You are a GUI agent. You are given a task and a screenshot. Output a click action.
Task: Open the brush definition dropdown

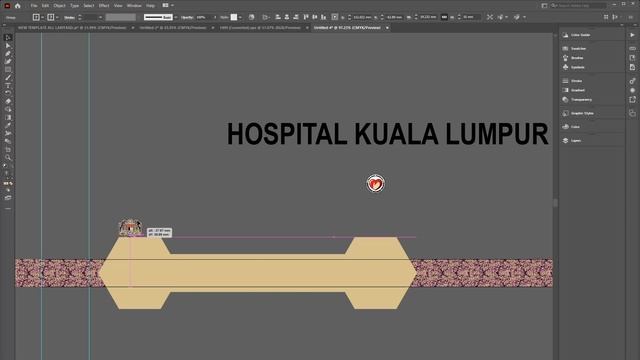tap(176, 17)
